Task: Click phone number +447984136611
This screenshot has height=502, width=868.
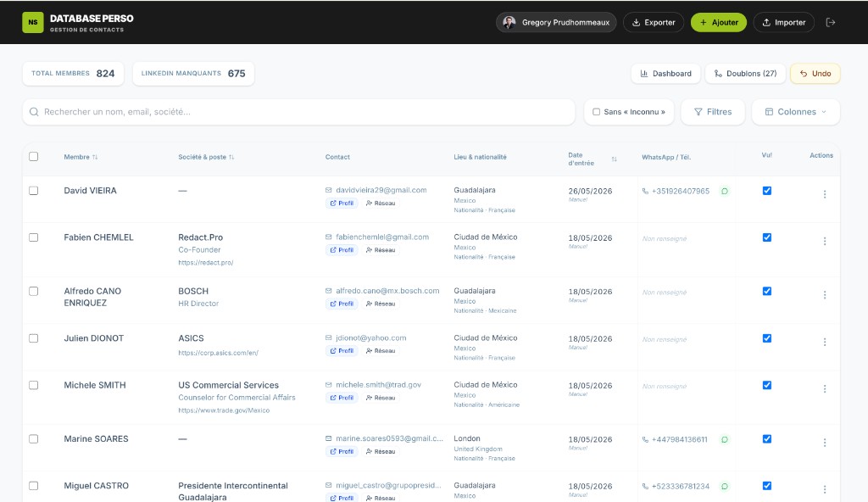Action: pos(679,439)
